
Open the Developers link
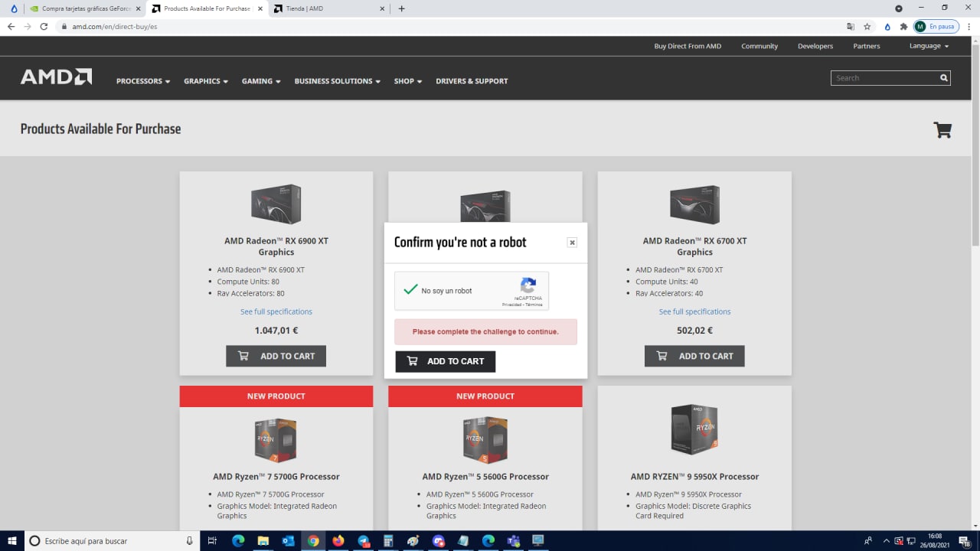[815, 46]
